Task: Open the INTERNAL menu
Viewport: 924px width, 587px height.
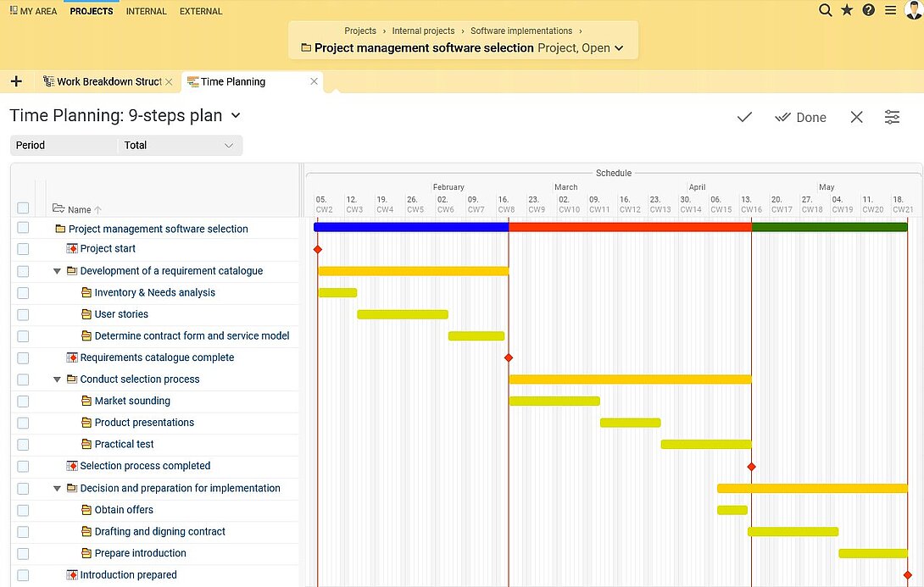Action: click(146, 11)
